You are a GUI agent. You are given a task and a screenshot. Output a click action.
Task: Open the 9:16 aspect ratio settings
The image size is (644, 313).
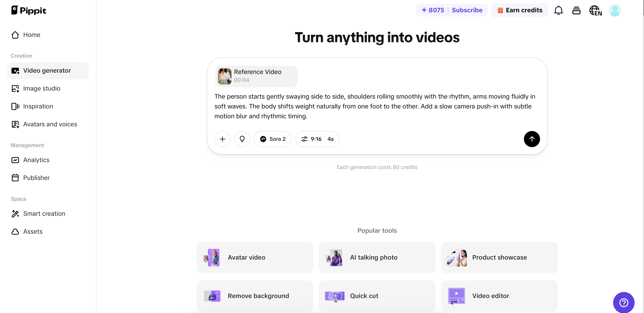coord(317,139)
